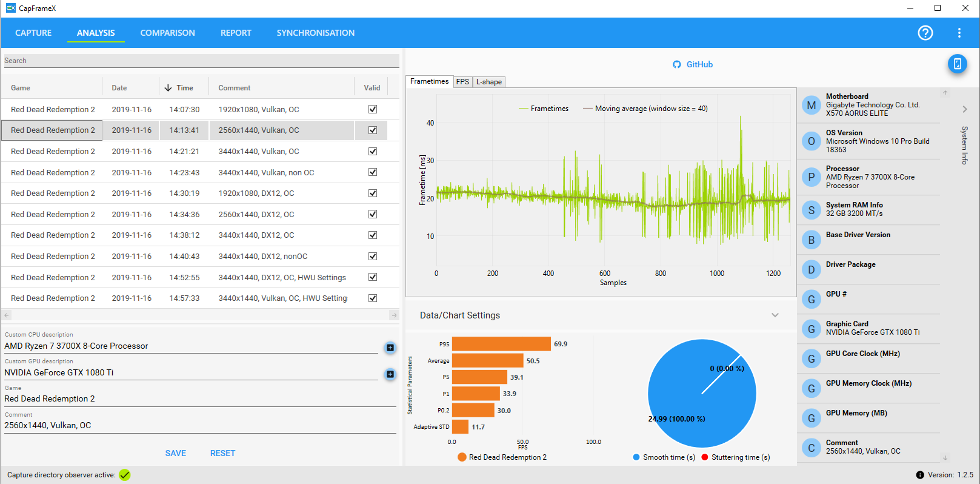This screenshot has height=484, width=980.
Task: Click the Comment 'C' info icon
Action: coord(812,448)
